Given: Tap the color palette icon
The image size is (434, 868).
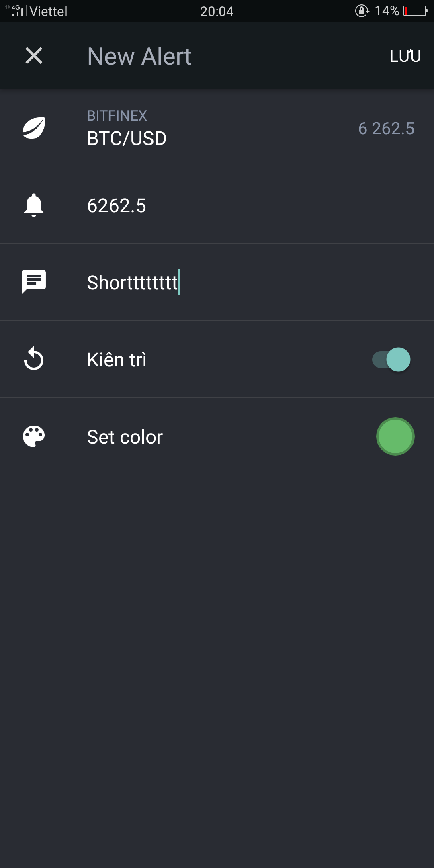Looking at the screenshot, I should point(34,436).
